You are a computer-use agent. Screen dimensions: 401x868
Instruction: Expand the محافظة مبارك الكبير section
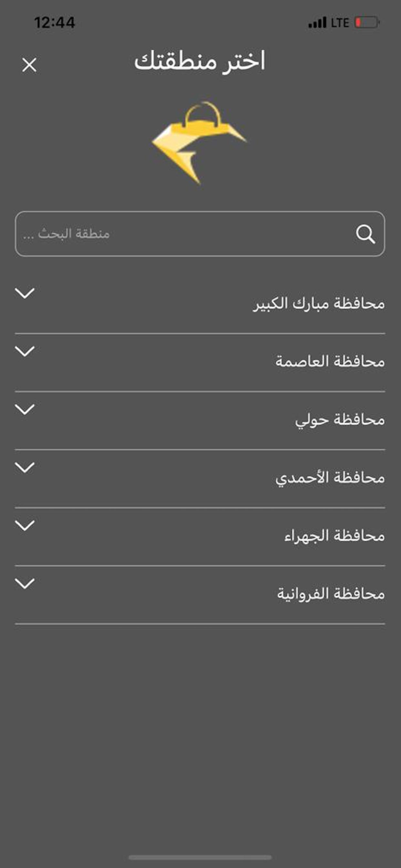coord(24,294)
